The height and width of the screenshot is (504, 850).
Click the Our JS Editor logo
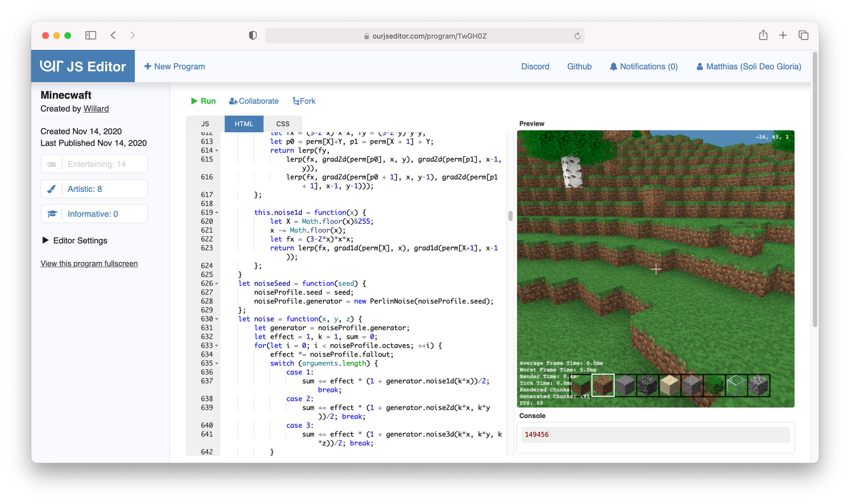pos(83,66)
